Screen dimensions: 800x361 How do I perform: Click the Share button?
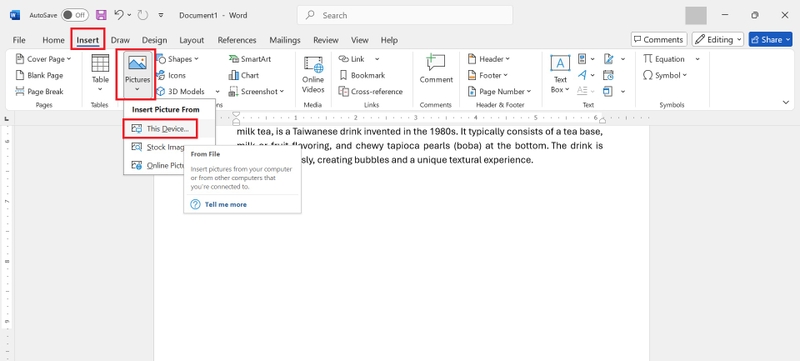[770, 40]
